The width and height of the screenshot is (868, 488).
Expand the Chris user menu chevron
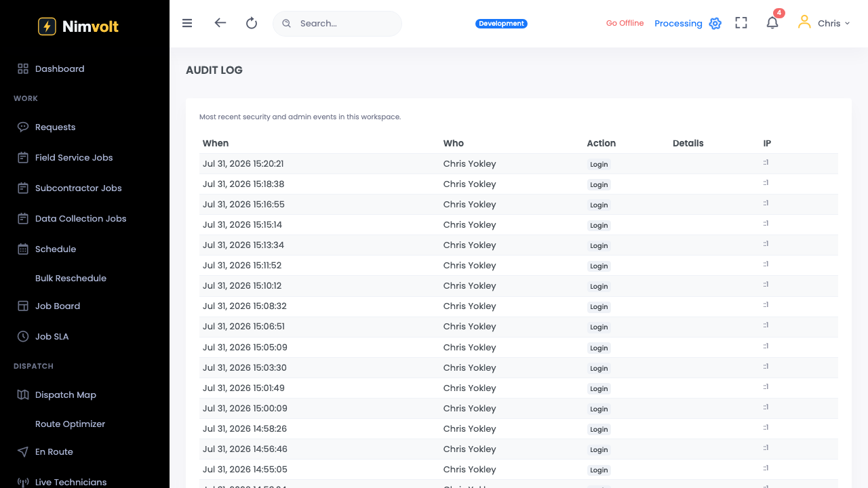tap(847, 24)
